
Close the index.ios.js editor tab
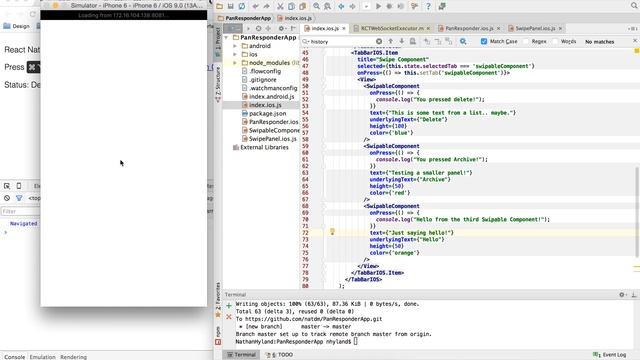click(x=344, y=28)
